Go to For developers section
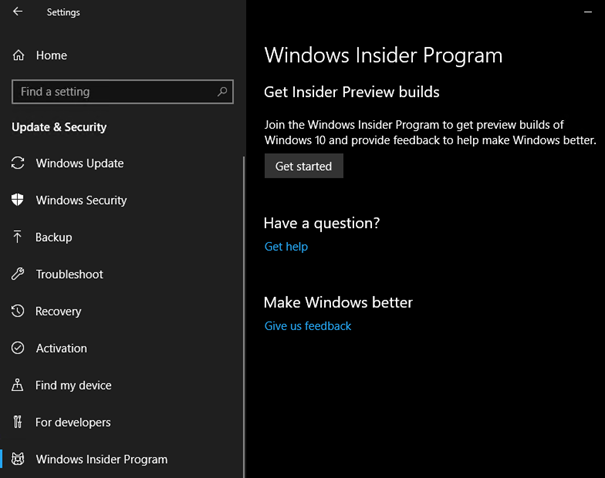The height and width of the screenshot is (478, 605). tap(73, 422)
